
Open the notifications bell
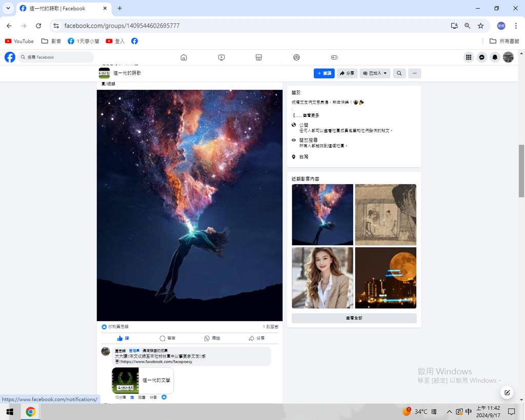tap(495, 57)
